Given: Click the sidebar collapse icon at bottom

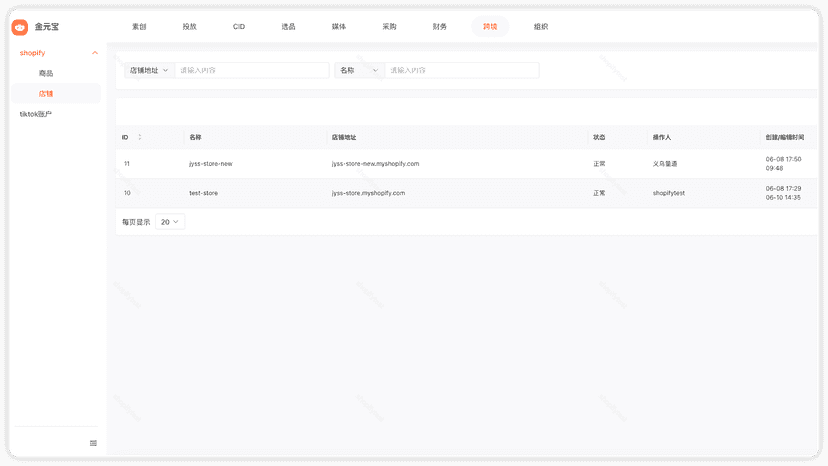Looking at the screenshot, I should tap(93, 443).
